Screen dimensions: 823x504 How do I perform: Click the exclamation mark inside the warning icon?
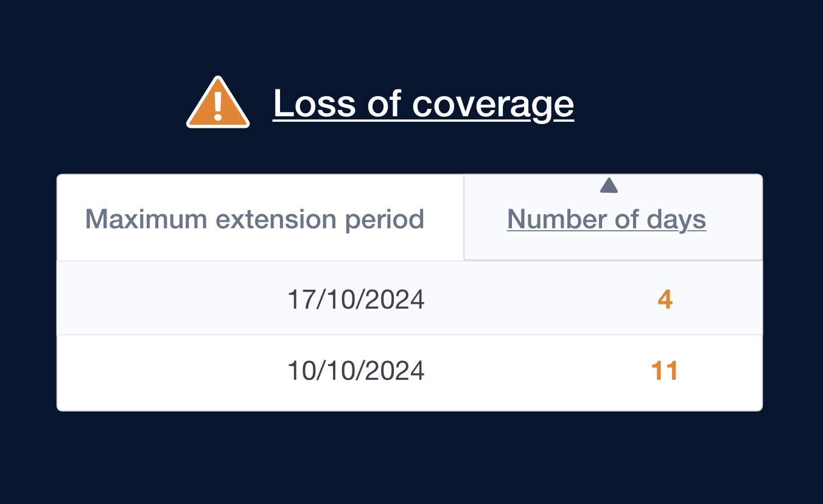(218, 107)
